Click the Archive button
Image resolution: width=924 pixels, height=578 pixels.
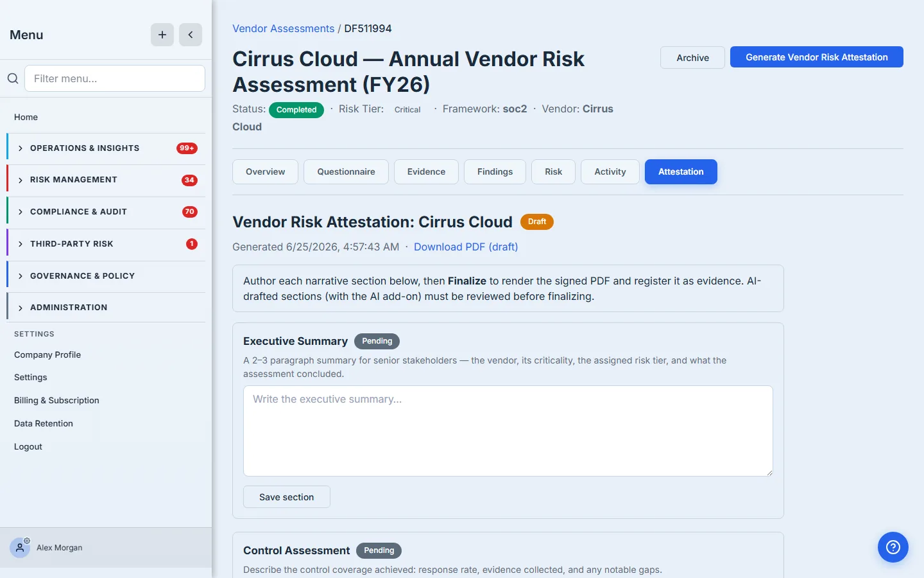(692, 57)
